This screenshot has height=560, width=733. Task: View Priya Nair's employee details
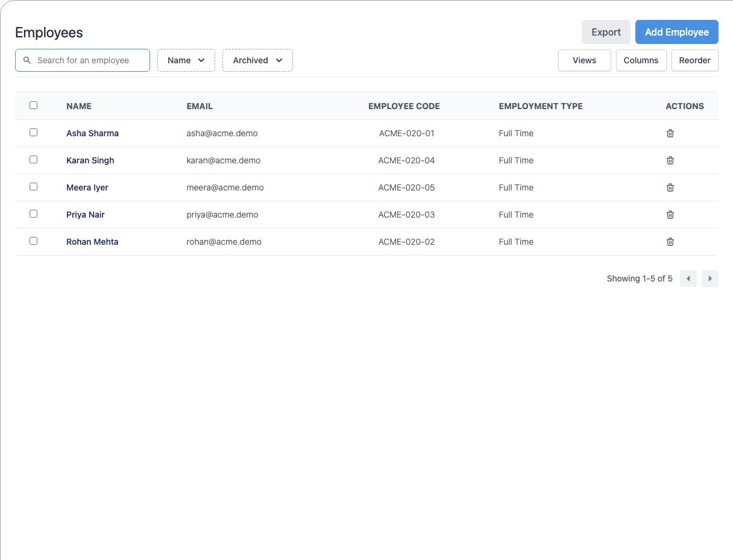[x=86, y=215]
